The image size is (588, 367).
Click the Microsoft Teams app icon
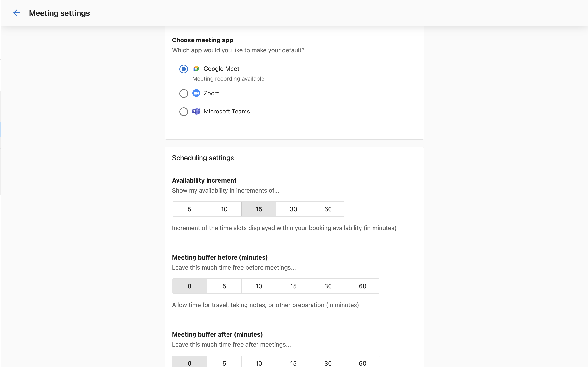point(196,111)
